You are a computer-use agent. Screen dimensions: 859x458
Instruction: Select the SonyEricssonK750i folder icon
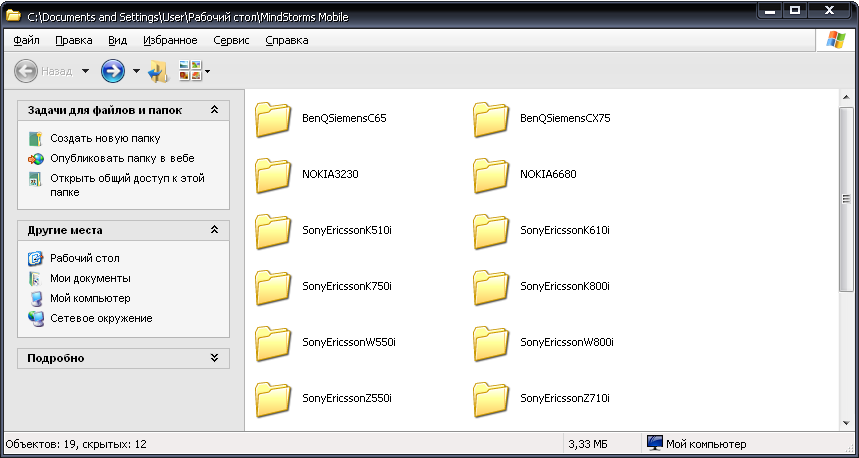click(273, 287)
